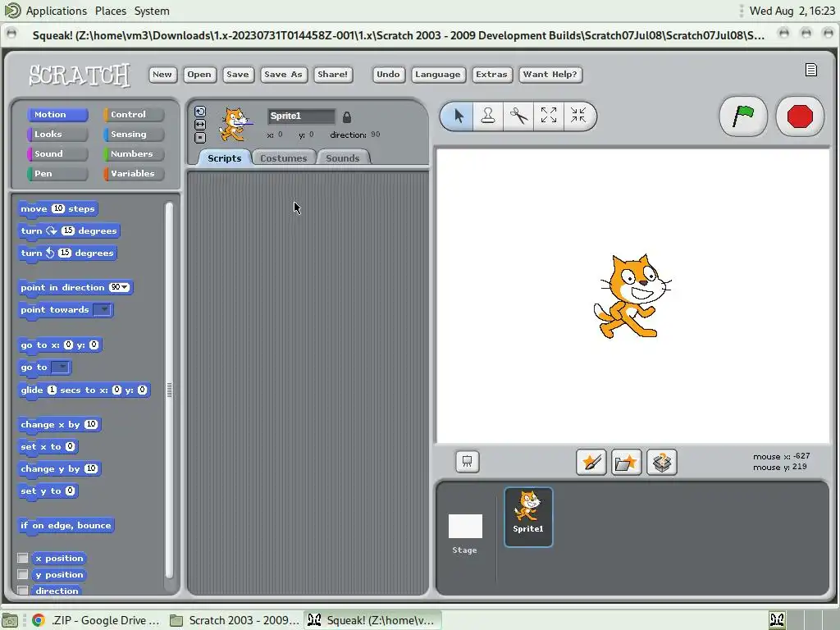
Task: Open the Extras menu button
Action: [x=492, y=75]
